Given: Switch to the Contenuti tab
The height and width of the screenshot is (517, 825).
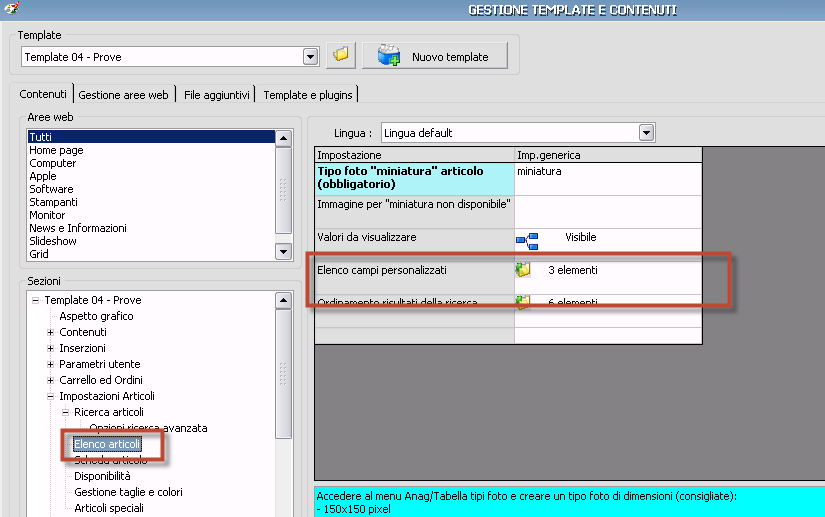Looking at the screenshot, I should pyautogui.click(x=43, y=94).
